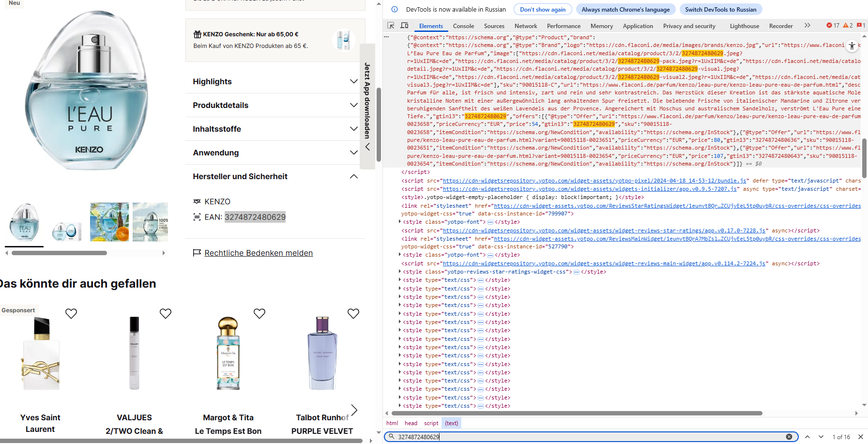
Task: Open the yotpo-pixel bundle.js script link
Action: point(594,181)
